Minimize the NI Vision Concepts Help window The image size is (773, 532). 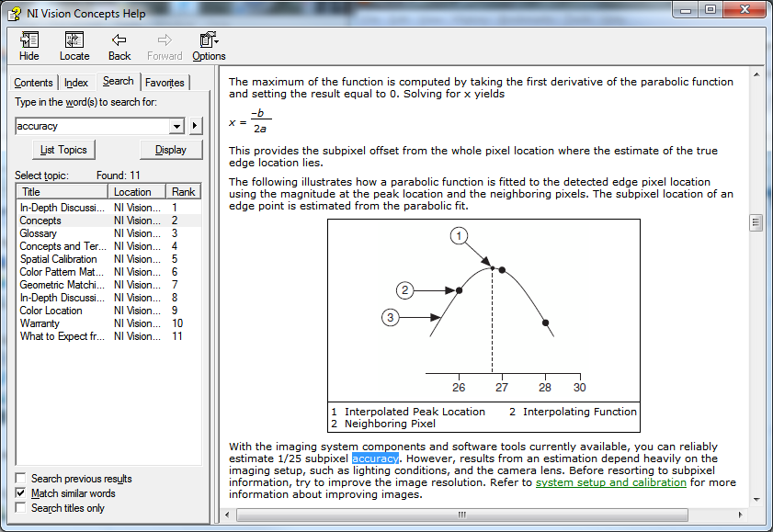pyautogui.click(x=686, y=10)
